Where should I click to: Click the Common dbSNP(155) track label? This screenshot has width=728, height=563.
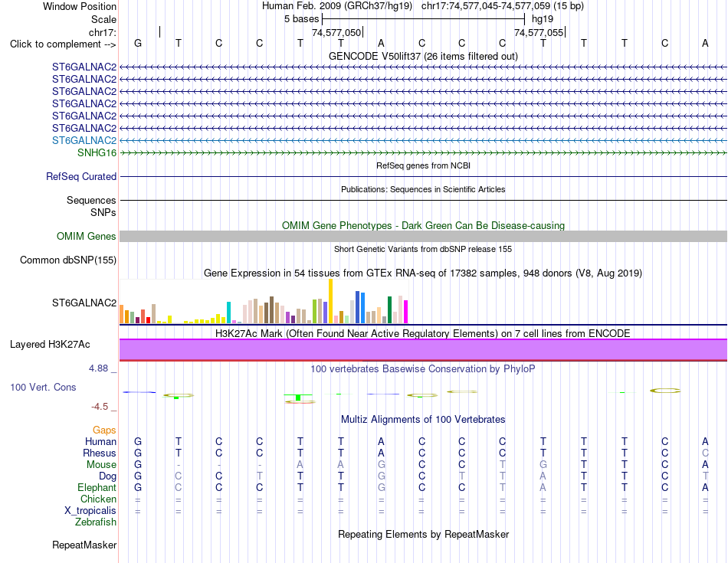[68, 260]
